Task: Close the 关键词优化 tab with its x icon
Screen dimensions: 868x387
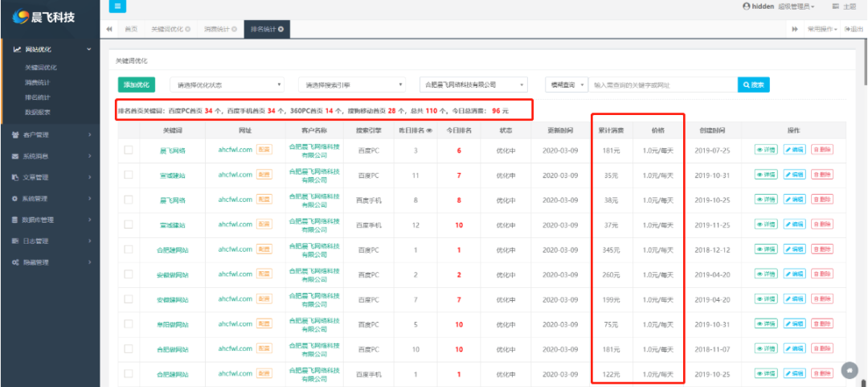Action: 187,29
